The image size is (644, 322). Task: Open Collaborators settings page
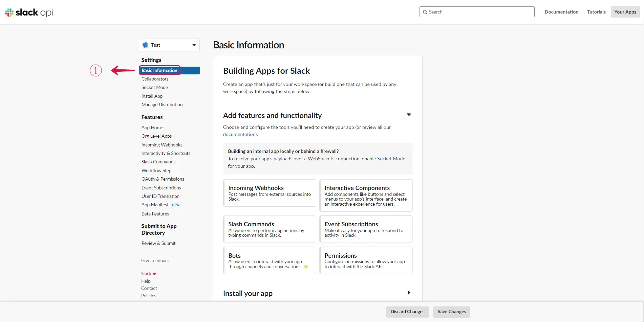click(x=155, y=79)
